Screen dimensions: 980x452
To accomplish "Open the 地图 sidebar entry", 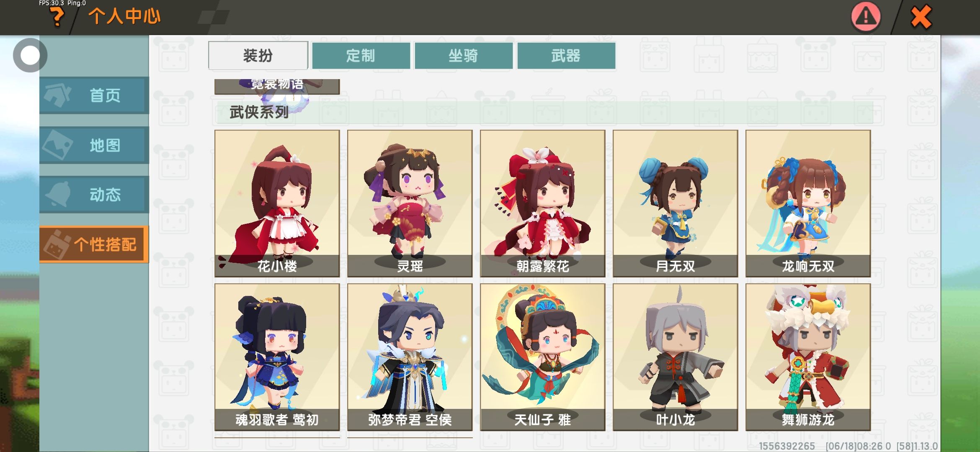I will (94, 145).
